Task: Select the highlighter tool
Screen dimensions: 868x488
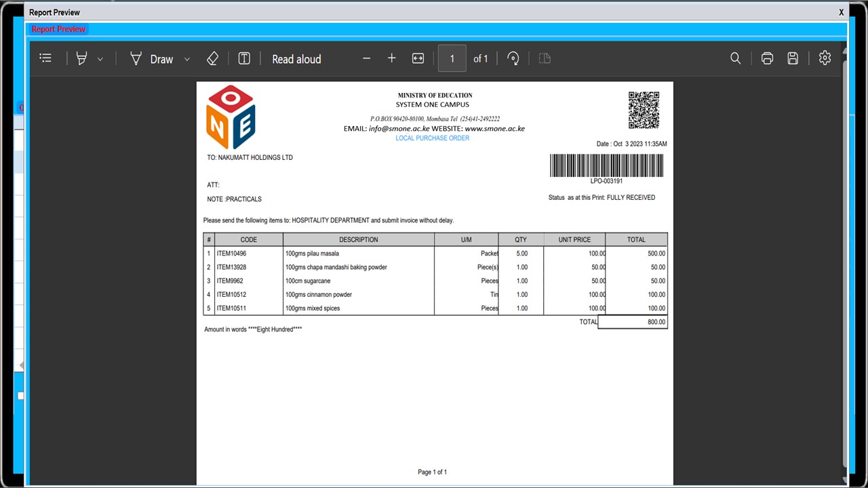Action: coord(82,59)
